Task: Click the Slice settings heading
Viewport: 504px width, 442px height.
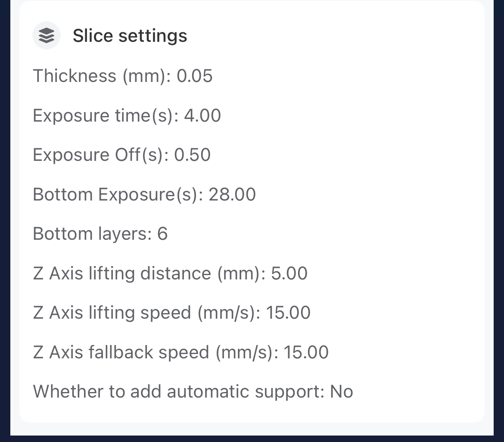Action: click(x=130, y=35)
